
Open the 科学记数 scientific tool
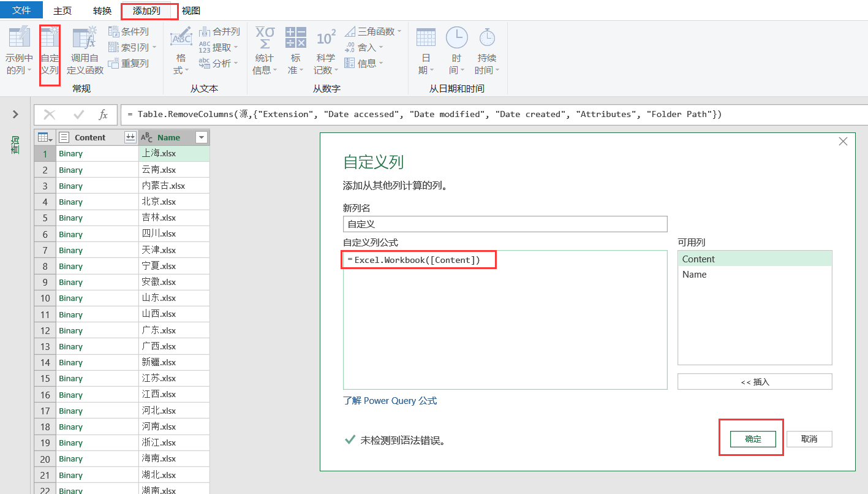326,51
